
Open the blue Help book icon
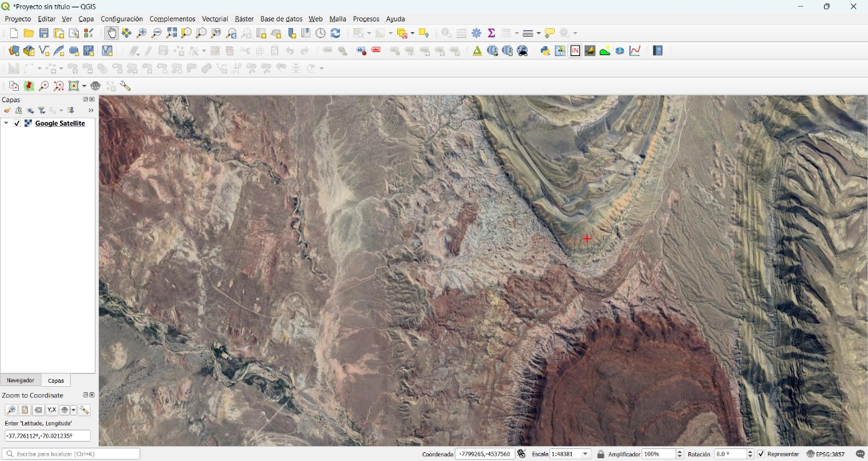[658, 51]
